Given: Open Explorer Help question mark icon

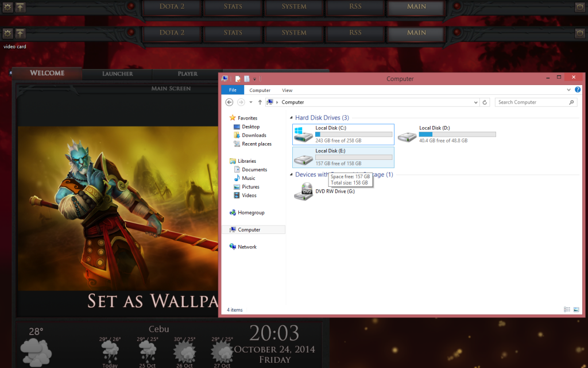Looking at the screenshot, I should point(578,90).
